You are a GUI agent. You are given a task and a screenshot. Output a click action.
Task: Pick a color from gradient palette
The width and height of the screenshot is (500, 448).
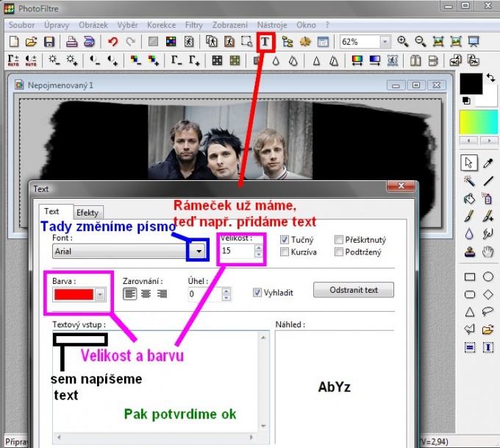(x=479, y=122)
